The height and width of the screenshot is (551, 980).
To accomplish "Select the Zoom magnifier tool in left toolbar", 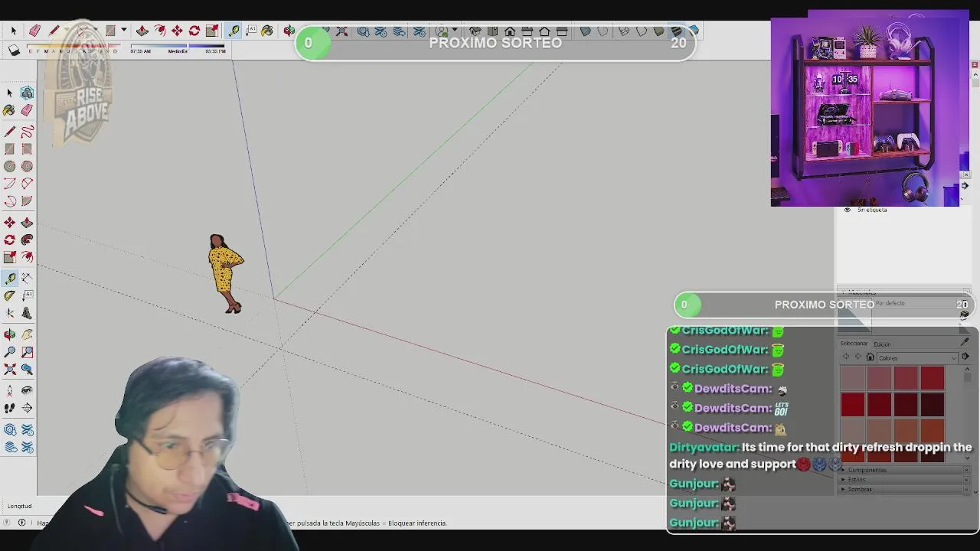I will coord(10,352).
